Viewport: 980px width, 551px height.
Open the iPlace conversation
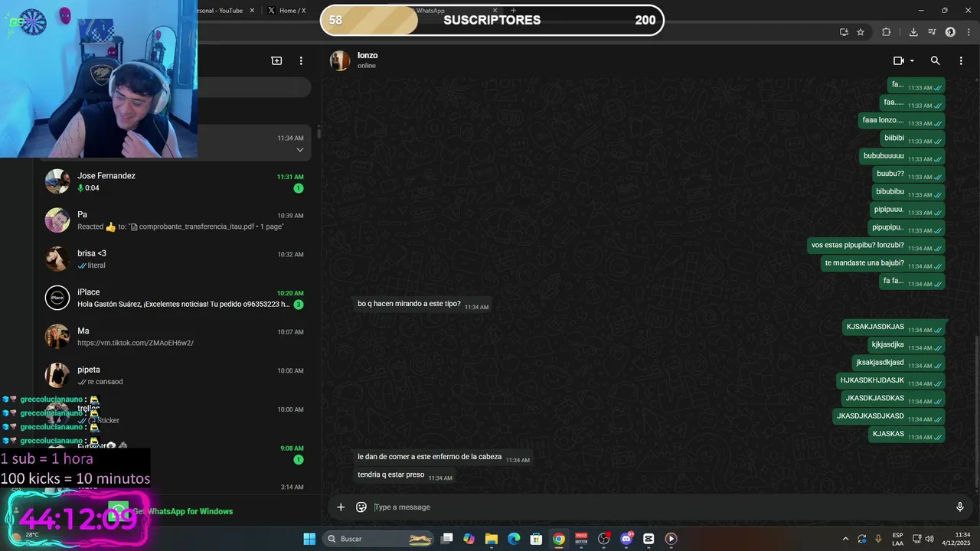coord(177,298)
